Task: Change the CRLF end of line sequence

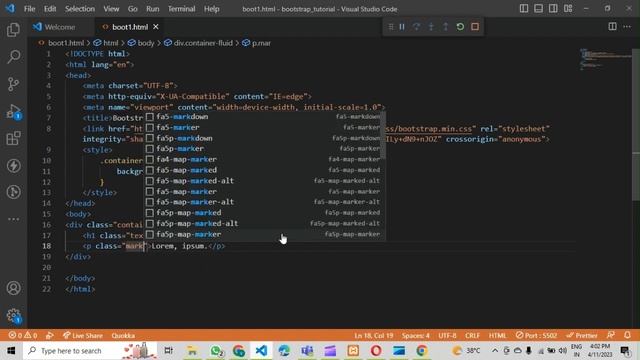Action: coord(472,336)
